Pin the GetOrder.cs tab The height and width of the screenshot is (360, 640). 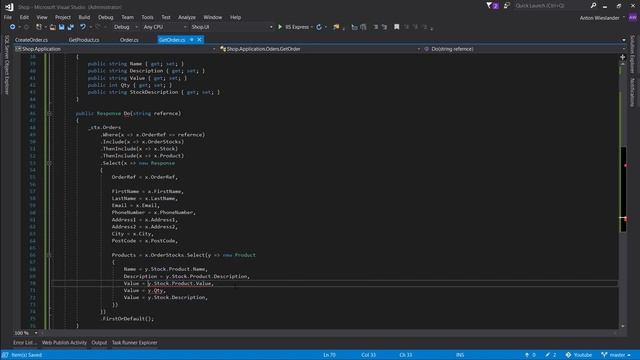coord(192,40)
